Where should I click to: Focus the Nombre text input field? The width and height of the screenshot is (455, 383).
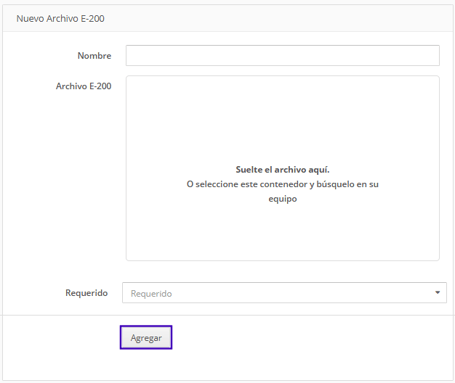pyautogui.click(x=283, y=55)
